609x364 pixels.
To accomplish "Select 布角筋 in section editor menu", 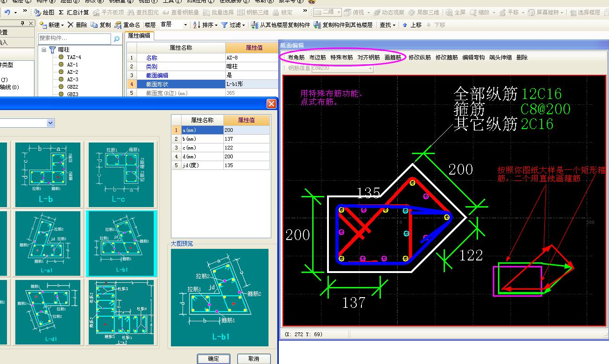I will (x=296, y=58).
